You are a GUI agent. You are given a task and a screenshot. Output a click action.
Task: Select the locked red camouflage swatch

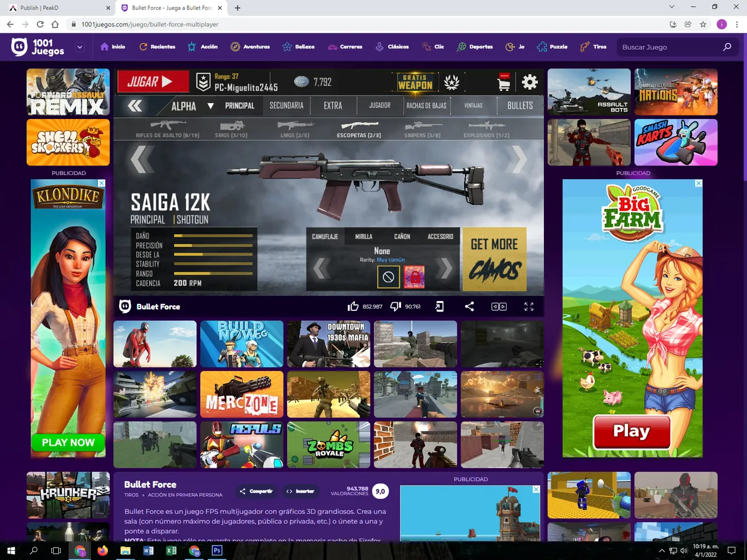tap(414, 277)
